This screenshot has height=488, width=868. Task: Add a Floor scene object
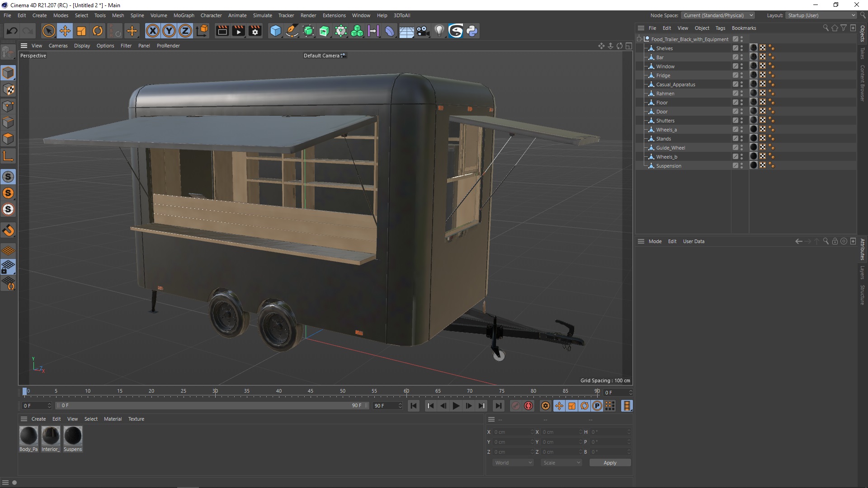(406, 31)
